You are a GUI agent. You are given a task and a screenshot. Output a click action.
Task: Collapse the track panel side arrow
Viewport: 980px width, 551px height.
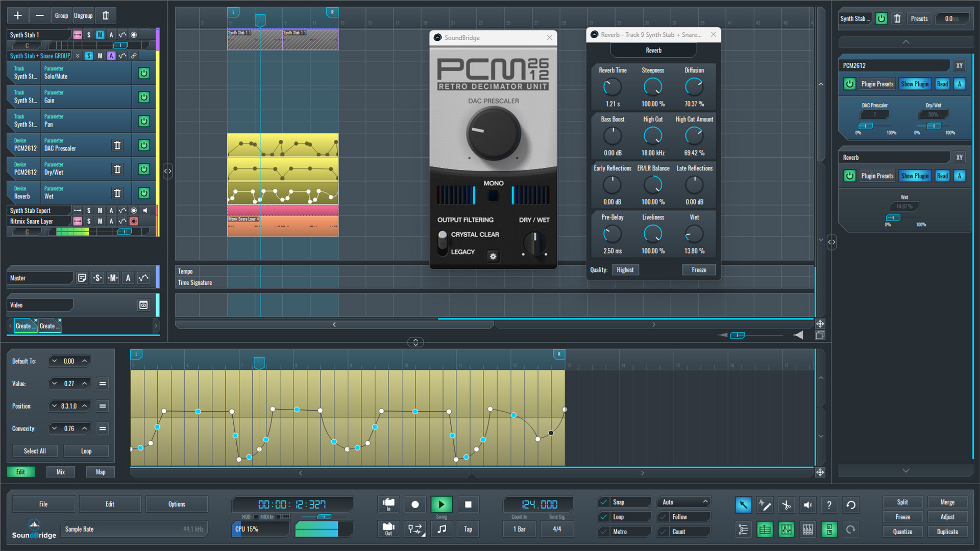tap(167, 171)
